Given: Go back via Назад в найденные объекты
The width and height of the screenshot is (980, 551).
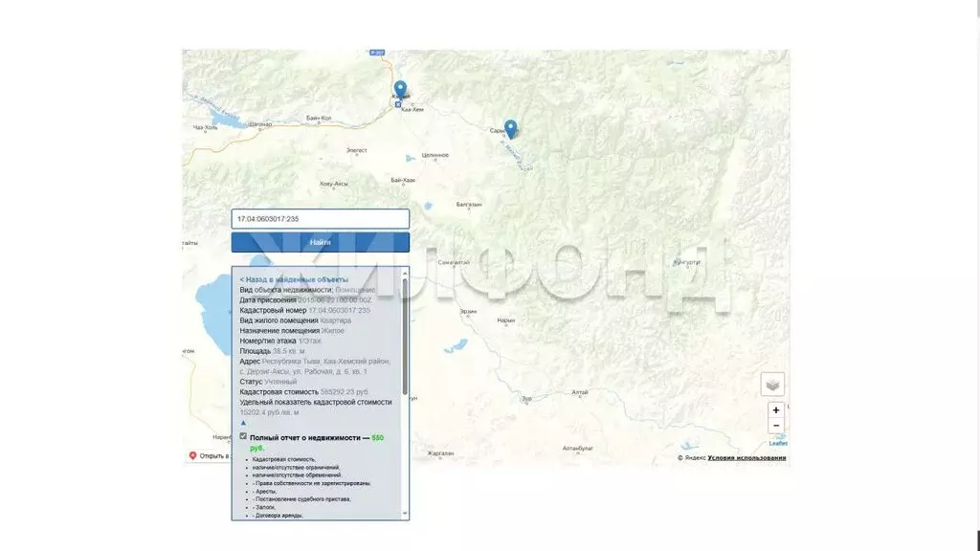Looking at the screenshot, I should pyautogui.click(x=294, y=279).
